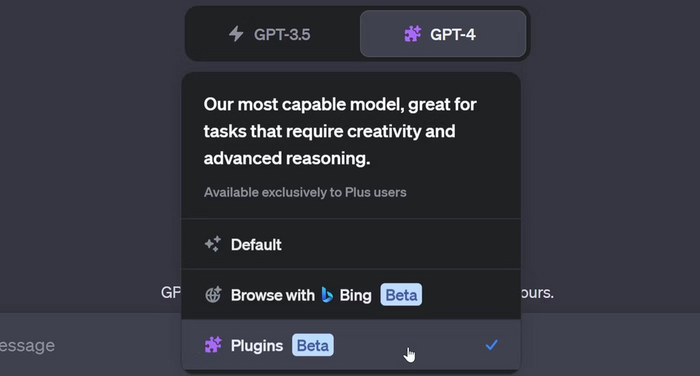The image size is (700, 376).
Task: Click the purple puzzle icon beside GPT-4
Action: [412, 34]
